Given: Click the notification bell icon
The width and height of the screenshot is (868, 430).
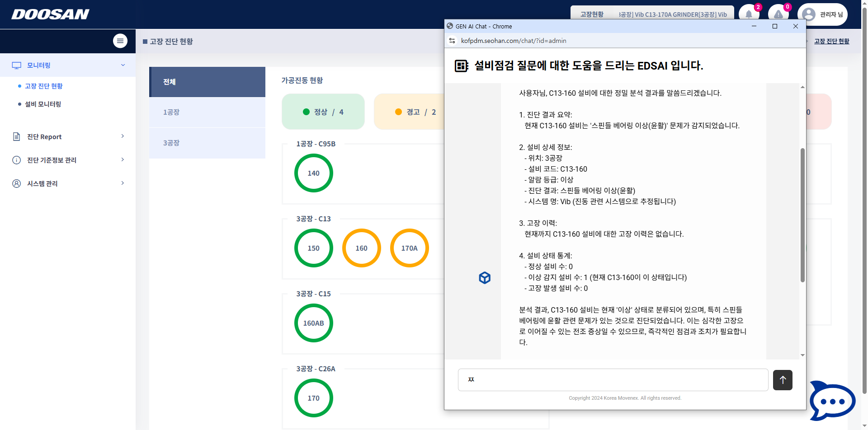Looking at the screenshot, I should (x=749, y=14).
